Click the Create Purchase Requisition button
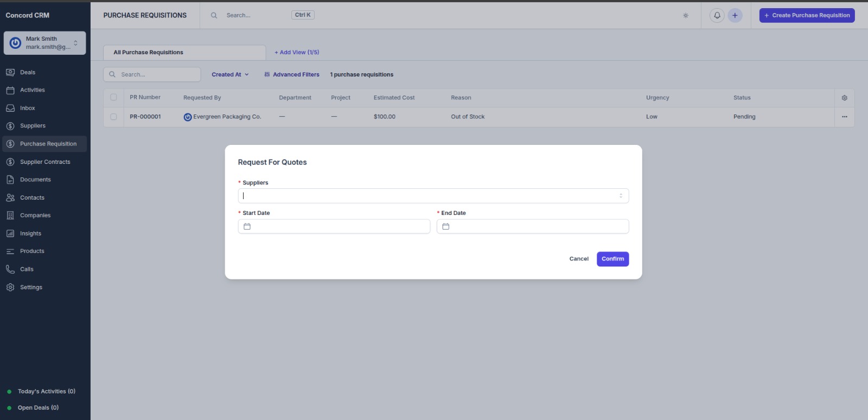868x420 pixels. [807, 15]
